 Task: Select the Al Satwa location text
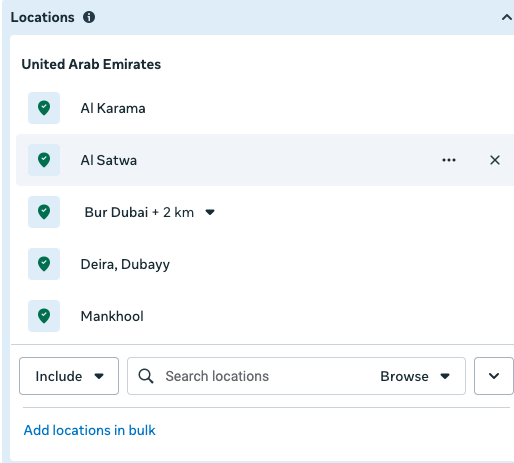[109, 160]
